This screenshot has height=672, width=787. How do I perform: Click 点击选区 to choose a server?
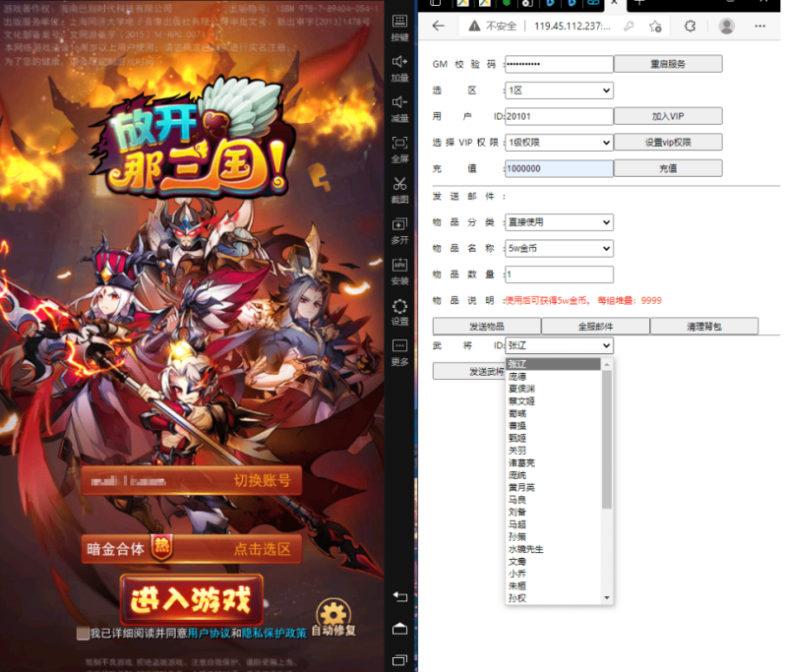point(262,549)
